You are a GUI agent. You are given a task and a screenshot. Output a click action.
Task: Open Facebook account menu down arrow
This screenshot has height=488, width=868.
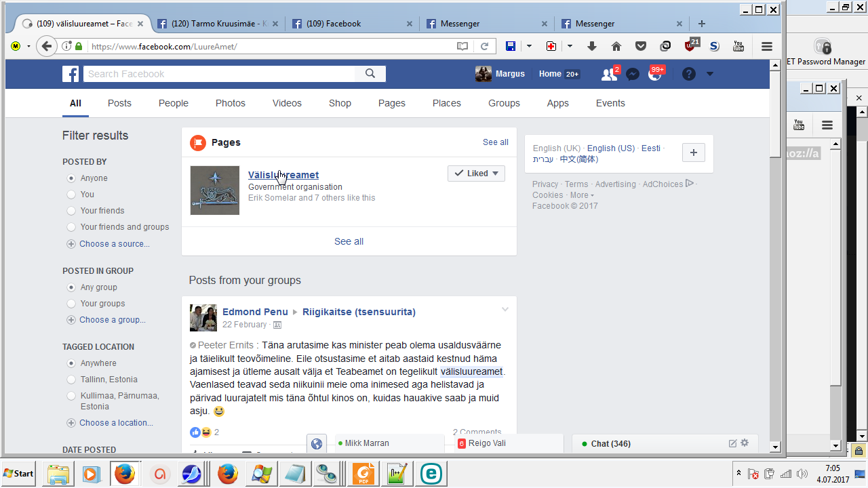coord(710,74)
